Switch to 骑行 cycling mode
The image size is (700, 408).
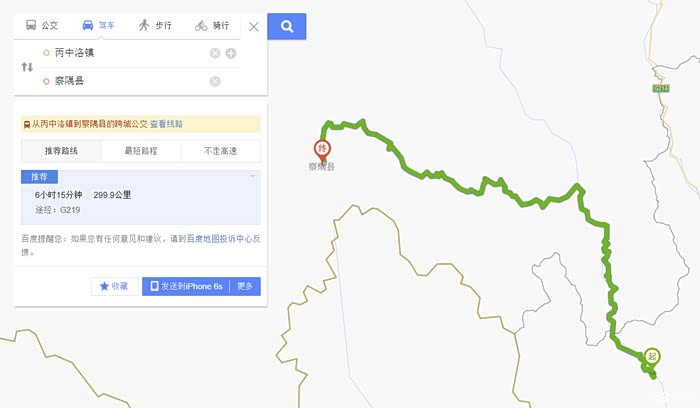coord(212,25)
